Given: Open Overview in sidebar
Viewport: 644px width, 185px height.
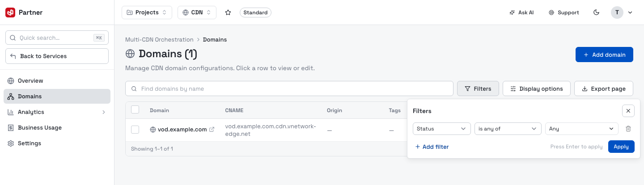Looking at the screenshot, I should (x=57, y=81).
